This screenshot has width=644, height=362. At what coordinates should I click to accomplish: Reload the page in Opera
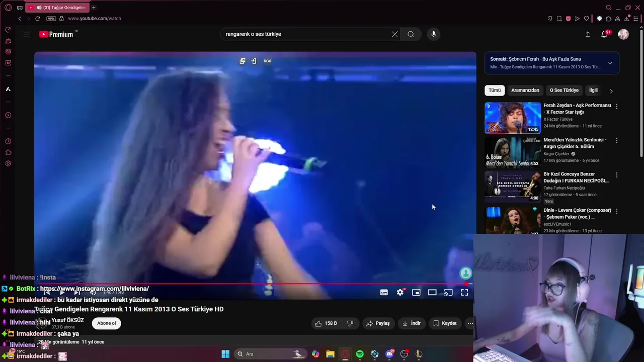click(x=38, y=19)
